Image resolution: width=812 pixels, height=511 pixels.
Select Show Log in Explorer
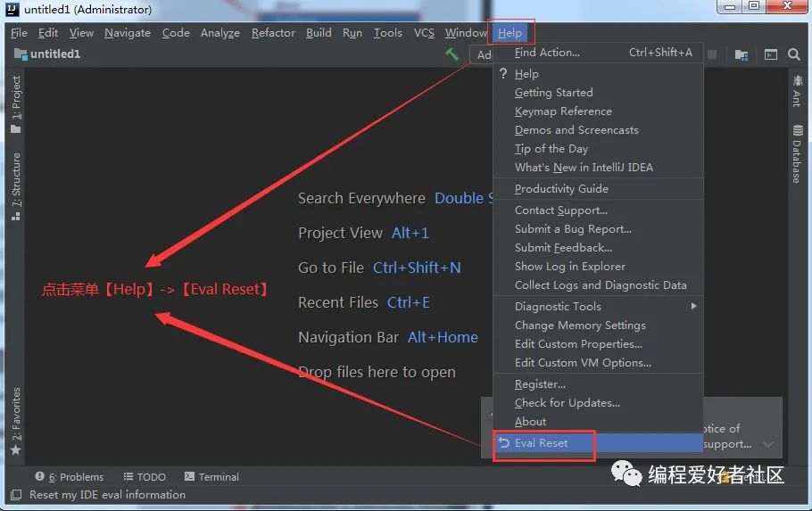(598, 266)
